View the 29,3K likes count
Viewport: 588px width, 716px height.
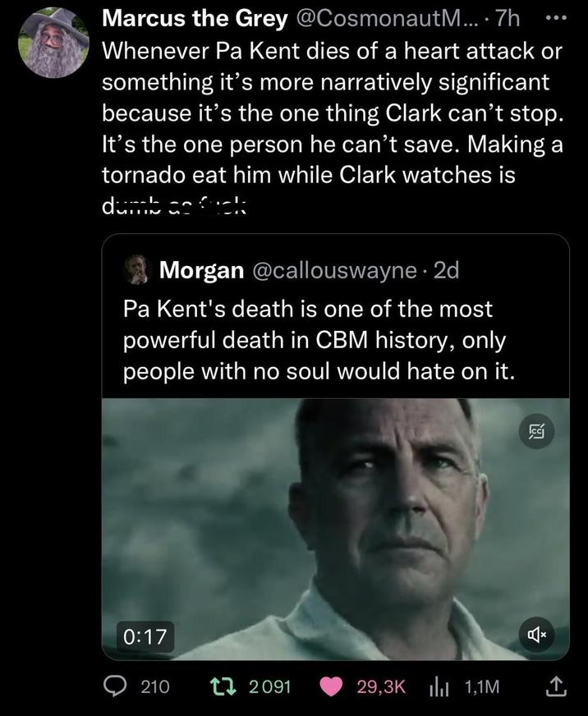pyautogui.click(x=379, y=686)
